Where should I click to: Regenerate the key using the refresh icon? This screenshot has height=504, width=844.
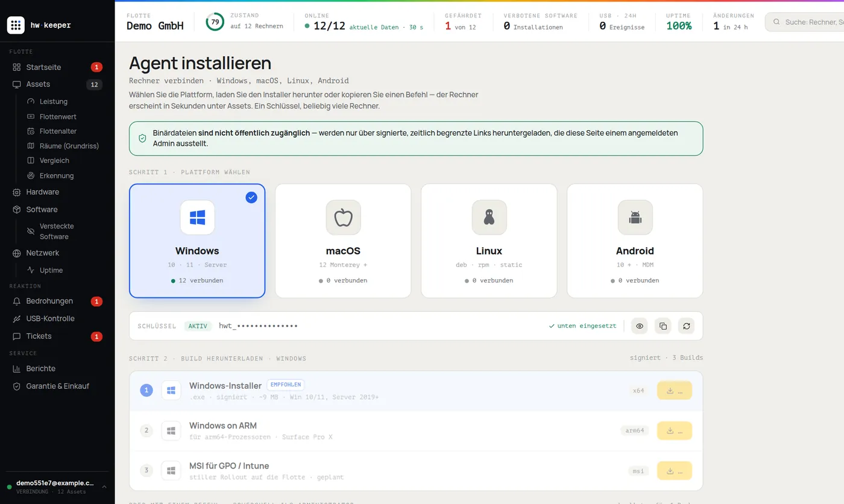(686, 326)
